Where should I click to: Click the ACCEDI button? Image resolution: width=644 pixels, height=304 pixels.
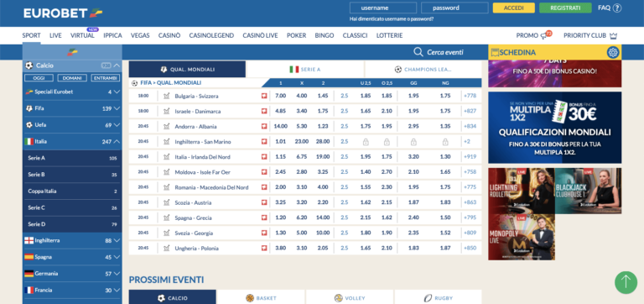coord(514,8)
